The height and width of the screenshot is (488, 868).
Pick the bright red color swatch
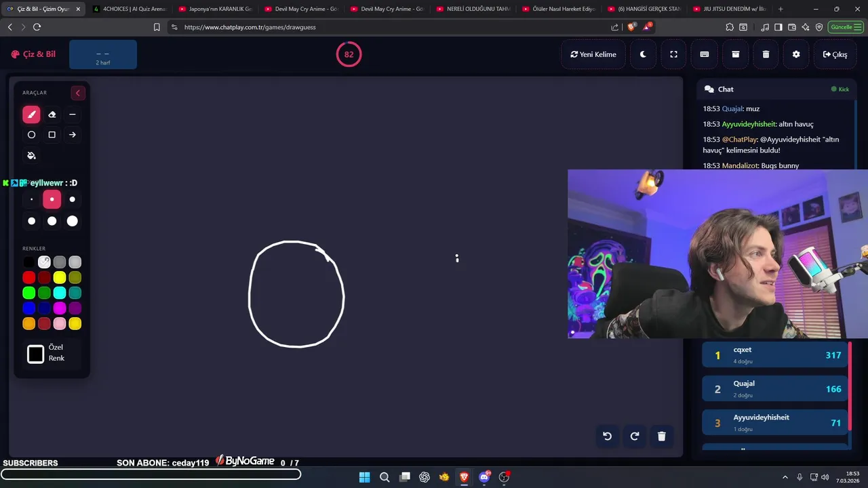point(28,277)
